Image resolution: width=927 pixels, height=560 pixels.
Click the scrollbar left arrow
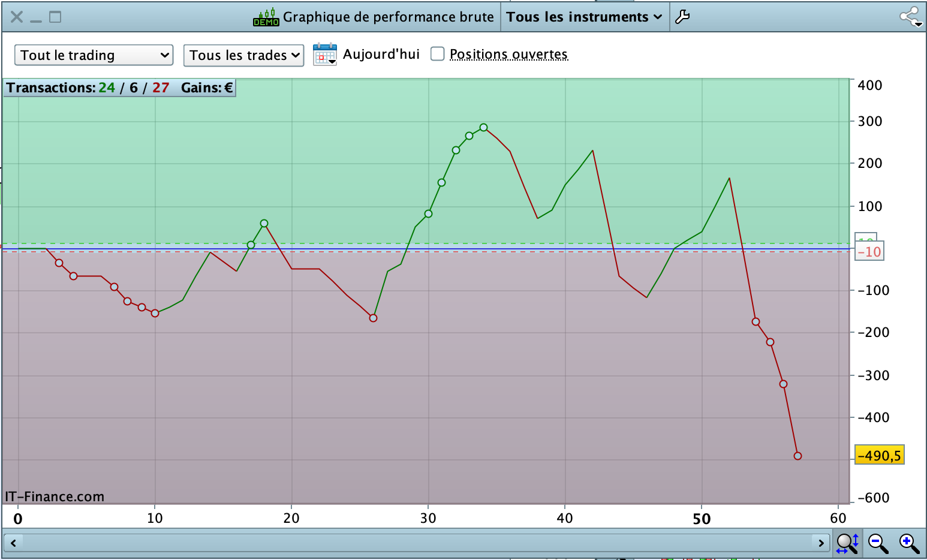click(x=13, y=543)
